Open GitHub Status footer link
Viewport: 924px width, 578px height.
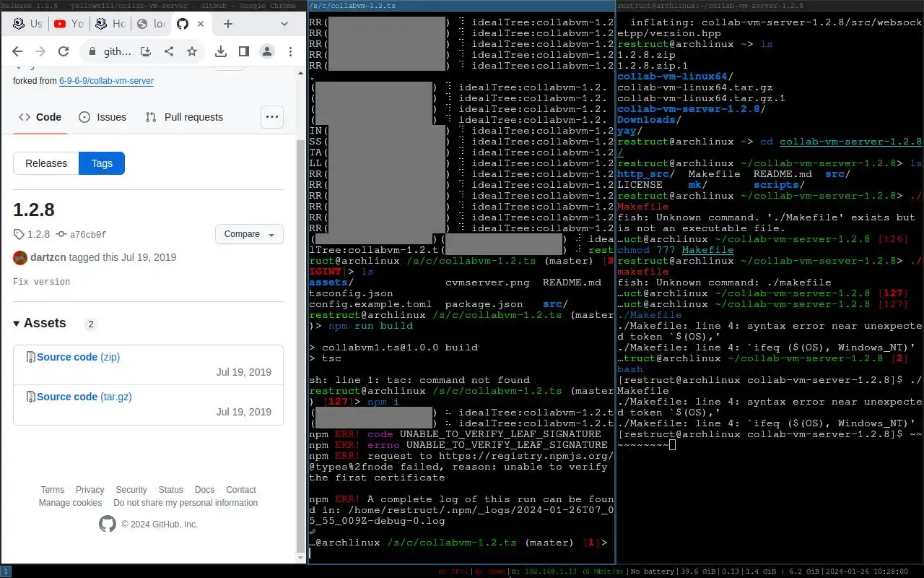coord(171,490)
